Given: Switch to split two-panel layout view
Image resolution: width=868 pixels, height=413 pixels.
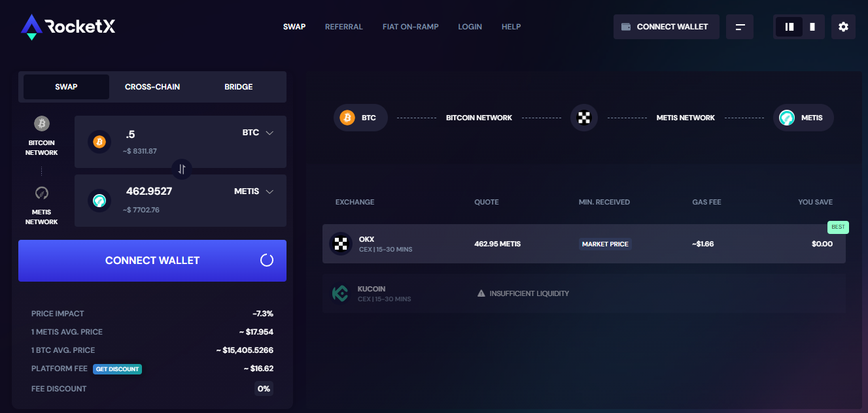Looking at the screenshot, I should coord(790,27).
